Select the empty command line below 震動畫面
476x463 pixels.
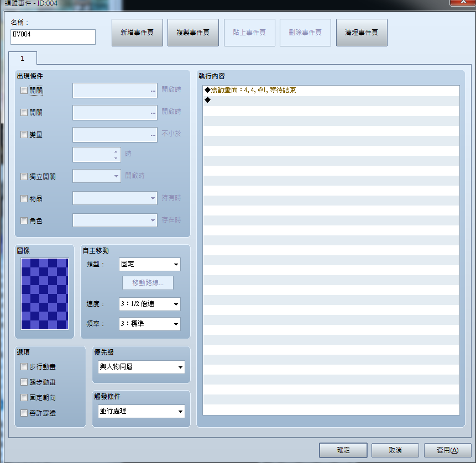coord(331,100)
